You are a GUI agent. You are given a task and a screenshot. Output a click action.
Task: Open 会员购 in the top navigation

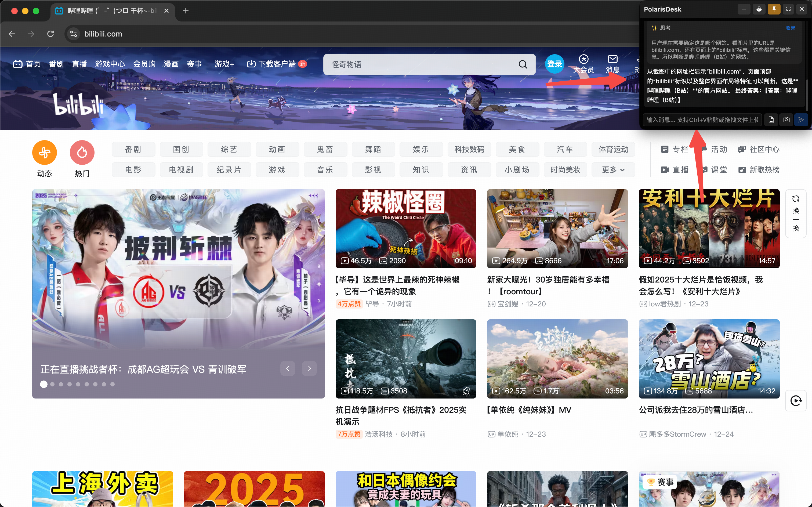(x=144, y=64)
